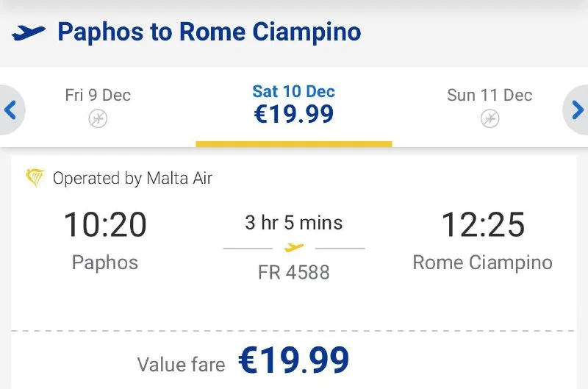Click the Paphos to Rome Ciampino heading
Image resolution: width=588 pixels, height=389 pixels.
tap(209, 32)
